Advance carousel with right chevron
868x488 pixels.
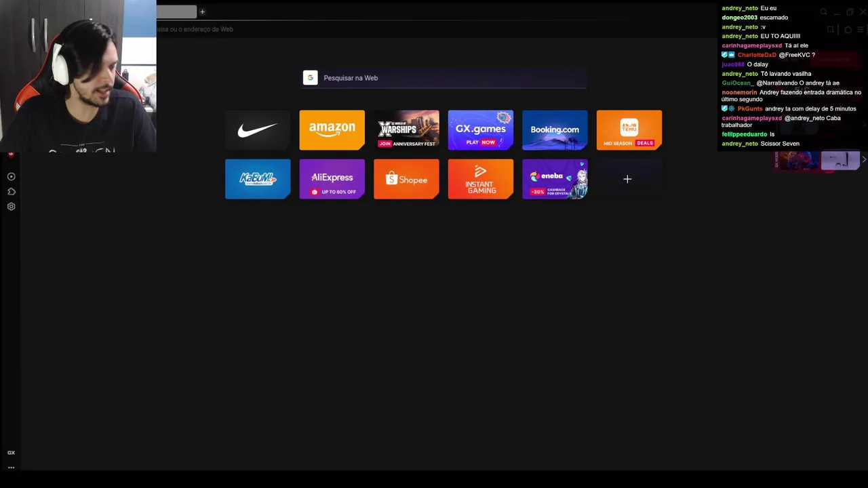pos(864,160)
